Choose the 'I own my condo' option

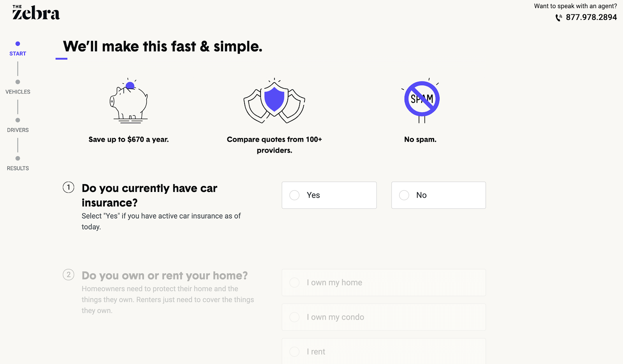click(384, 317)
